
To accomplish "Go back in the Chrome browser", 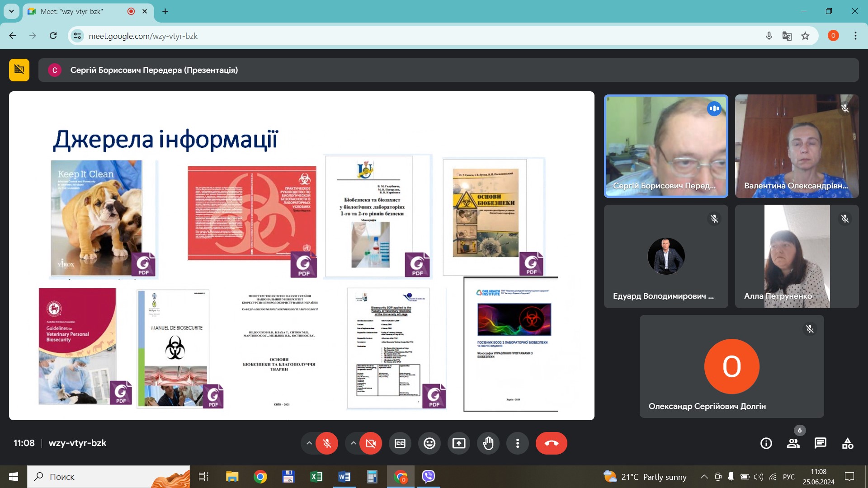I will click(13, 36).
